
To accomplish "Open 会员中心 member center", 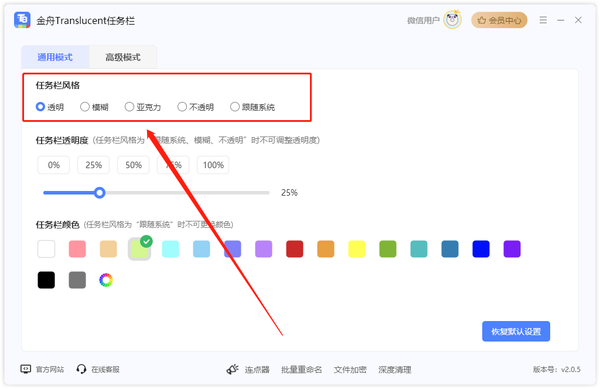I will [499, 20].
